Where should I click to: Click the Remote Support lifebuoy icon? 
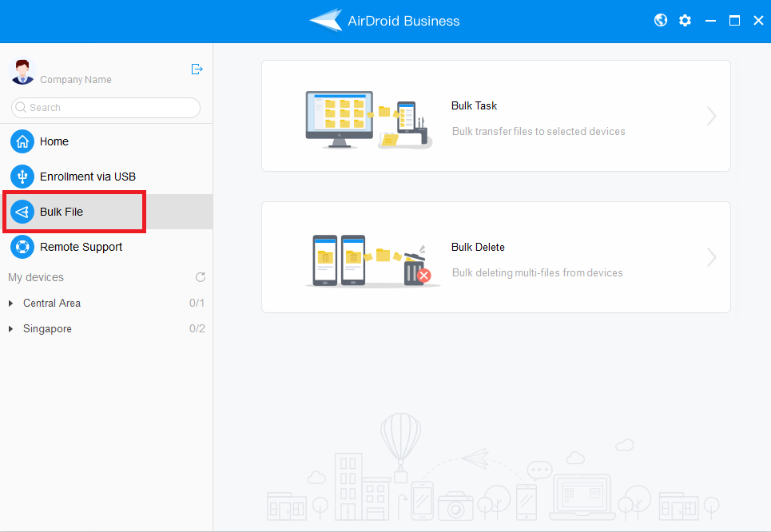22,247
